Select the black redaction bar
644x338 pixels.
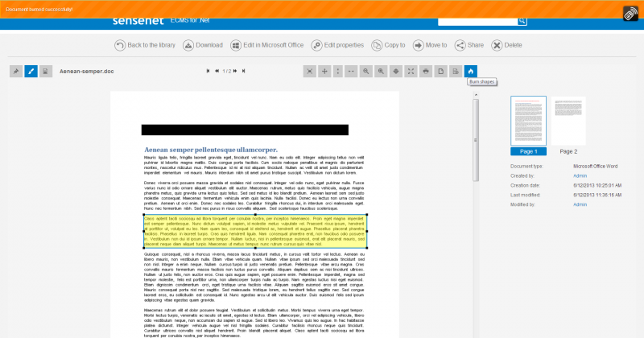pos(245,130)
